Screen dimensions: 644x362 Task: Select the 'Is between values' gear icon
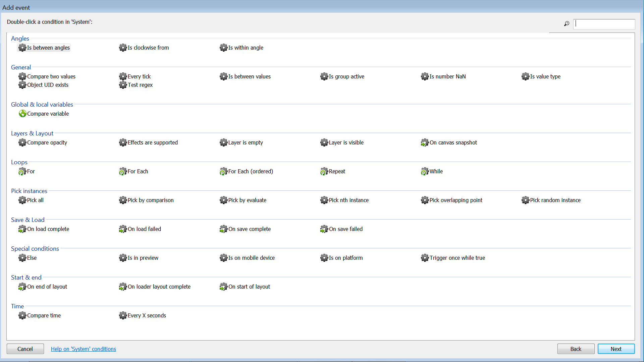(223, 76)
